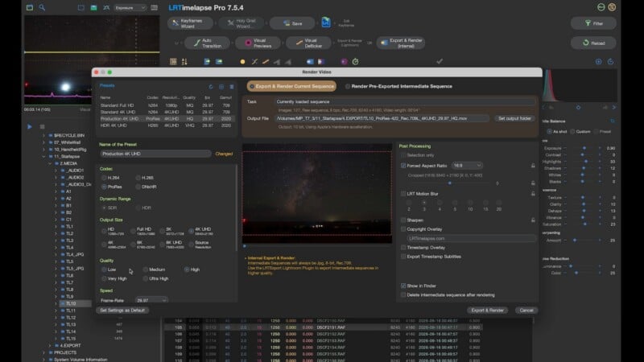Select Export & Render Current Sequence tab
The width and height of the screenshot is (644, 362).
pyautogui.click(x=291, y=86)
